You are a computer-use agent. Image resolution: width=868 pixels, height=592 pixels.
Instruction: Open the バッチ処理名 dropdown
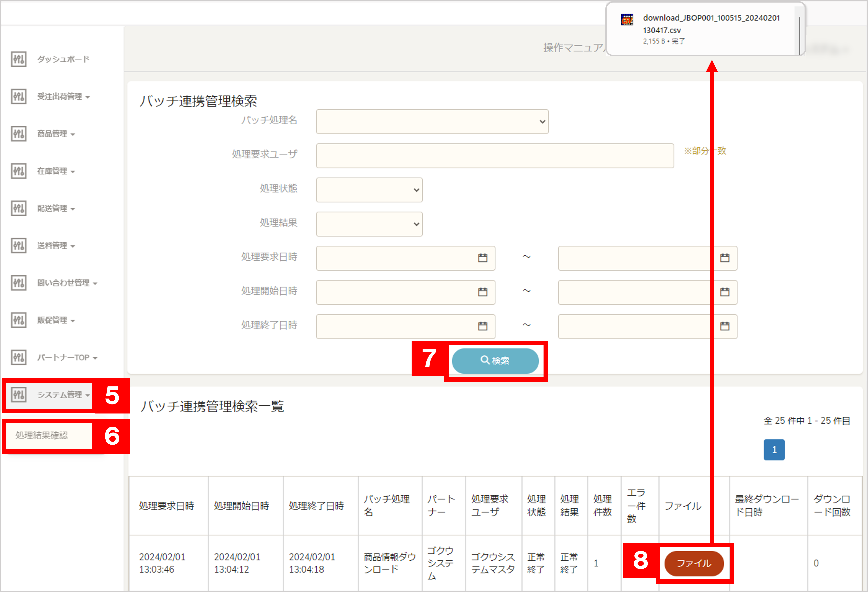432,121
